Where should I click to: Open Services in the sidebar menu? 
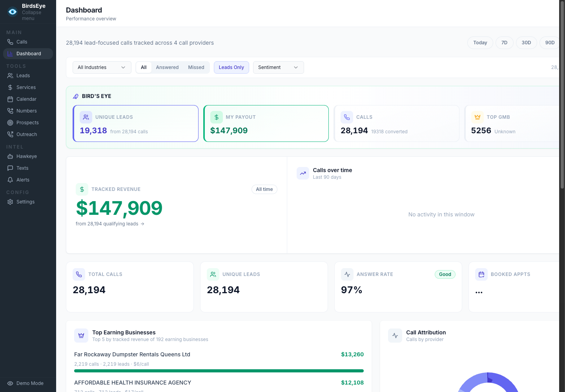coord(28,87)
